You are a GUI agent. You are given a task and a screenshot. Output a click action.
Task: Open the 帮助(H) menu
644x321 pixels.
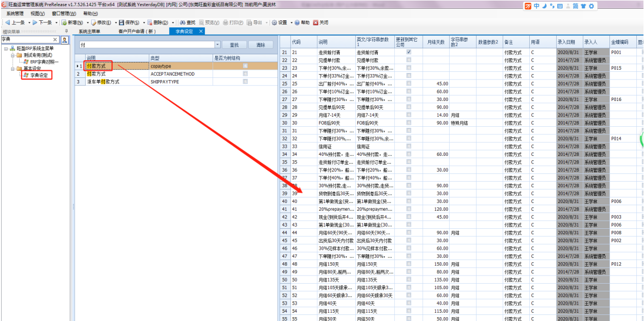tap(91, 14)
